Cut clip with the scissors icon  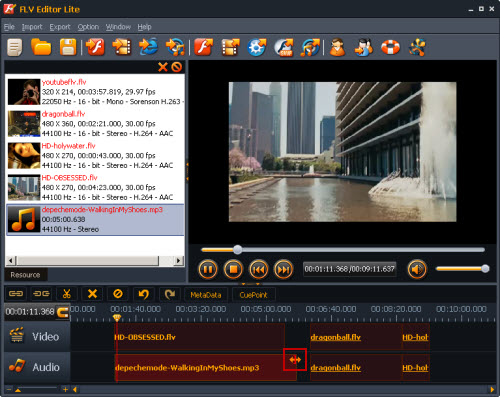click(67, 294)
